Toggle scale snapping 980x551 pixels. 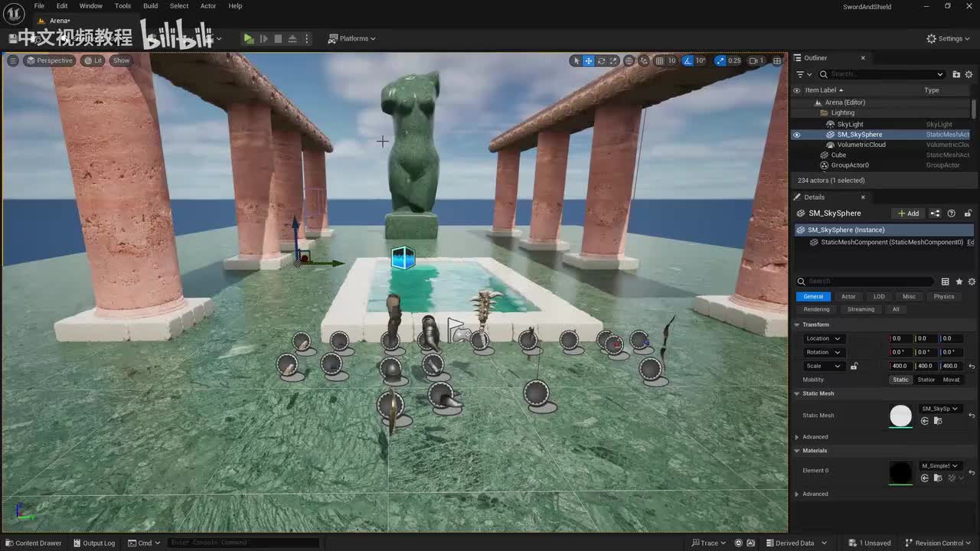coord(720,60)
